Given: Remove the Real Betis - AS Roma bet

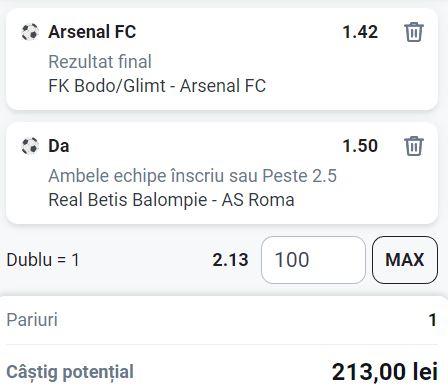Looking at the screenshot, I should coord(414,146).
